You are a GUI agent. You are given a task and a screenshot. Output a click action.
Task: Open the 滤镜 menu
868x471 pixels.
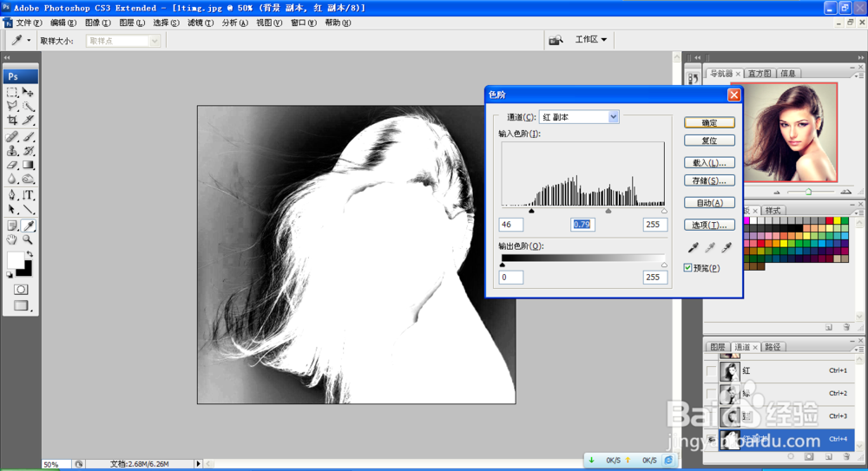[201, 23]
